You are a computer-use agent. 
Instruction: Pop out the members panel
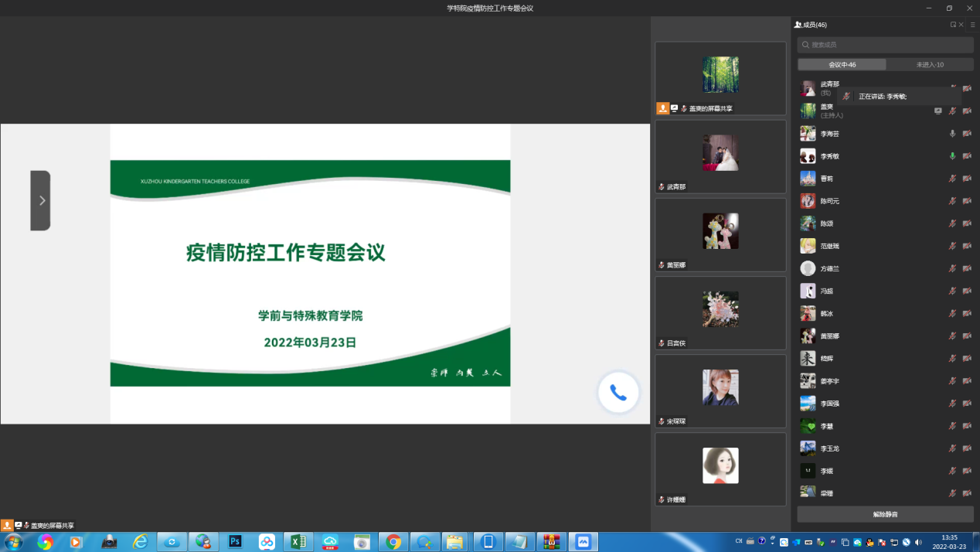[954, 25]
